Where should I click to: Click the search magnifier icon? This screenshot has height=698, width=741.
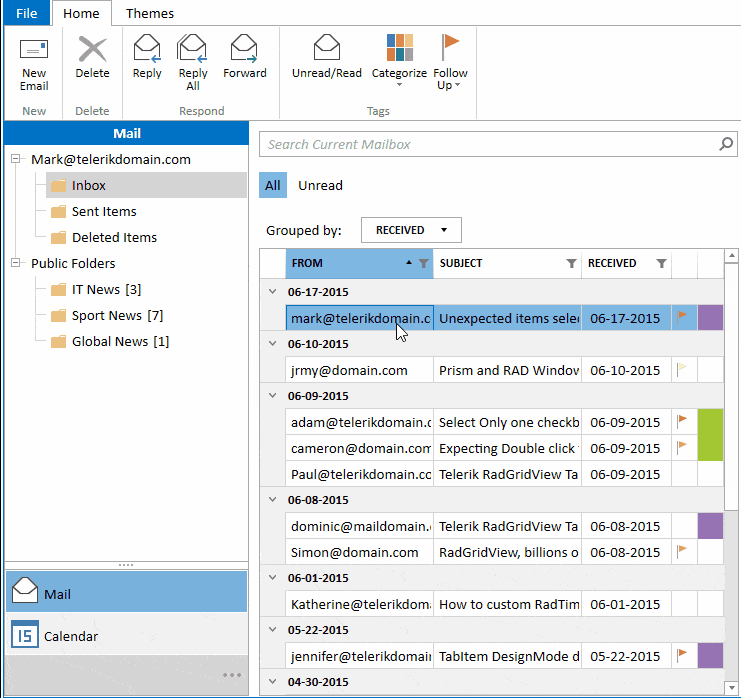click(x=726, y=144)
